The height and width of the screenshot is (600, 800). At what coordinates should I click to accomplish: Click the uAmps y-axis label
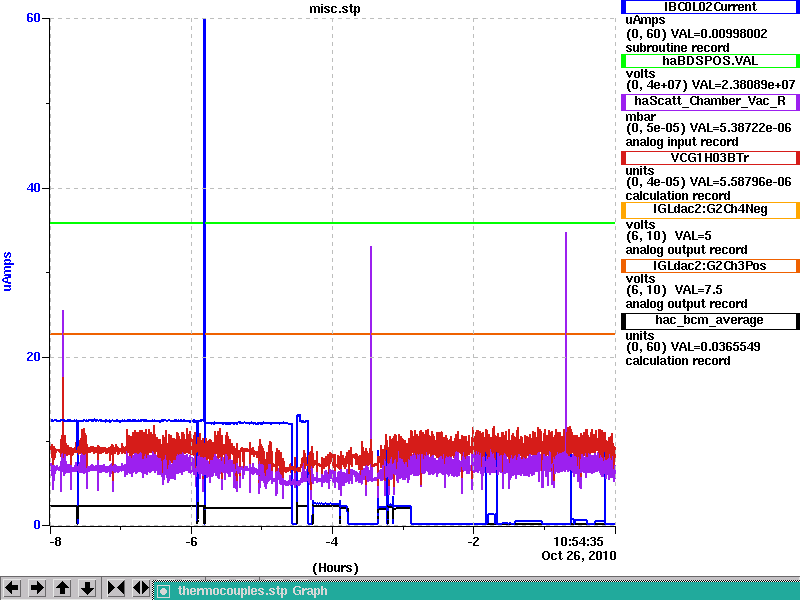[x=7, y=271]
